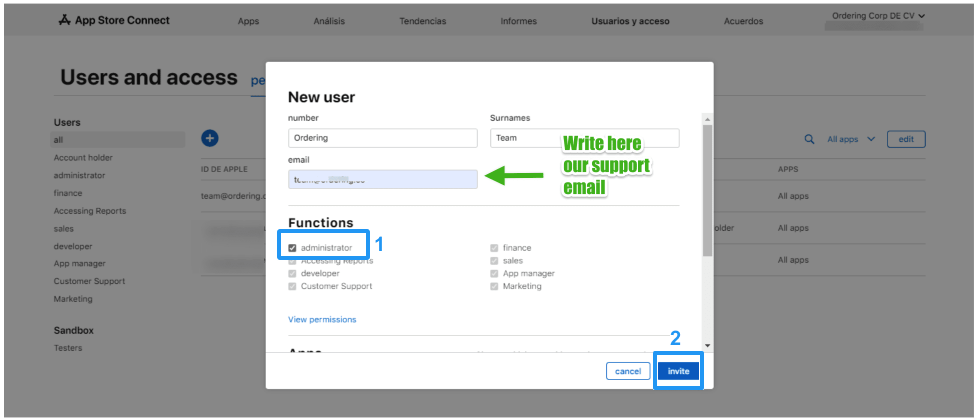This screenshot has width=975, height=420.
Task: Select 'sales' in the Users sidebar
Action: pos(63,228)
